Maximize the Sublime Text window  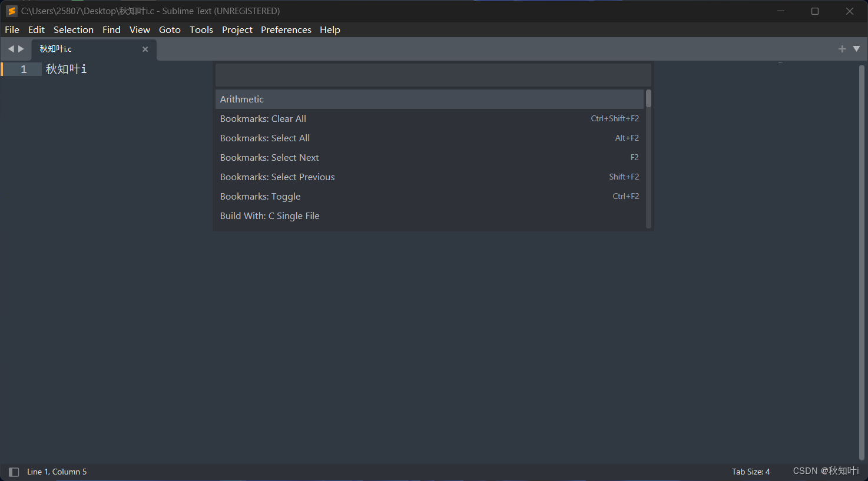coord(815,11)
